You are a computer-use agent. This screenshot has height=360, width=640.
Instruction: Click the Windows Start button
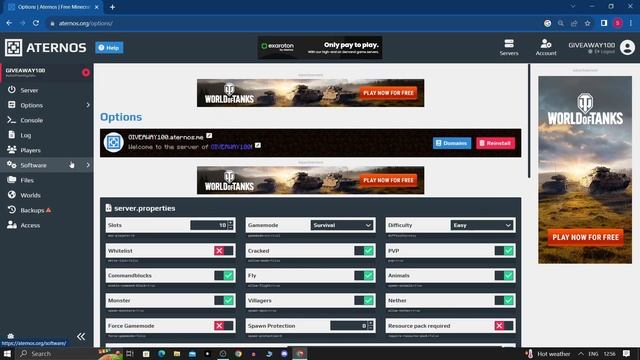pos(7,353)
